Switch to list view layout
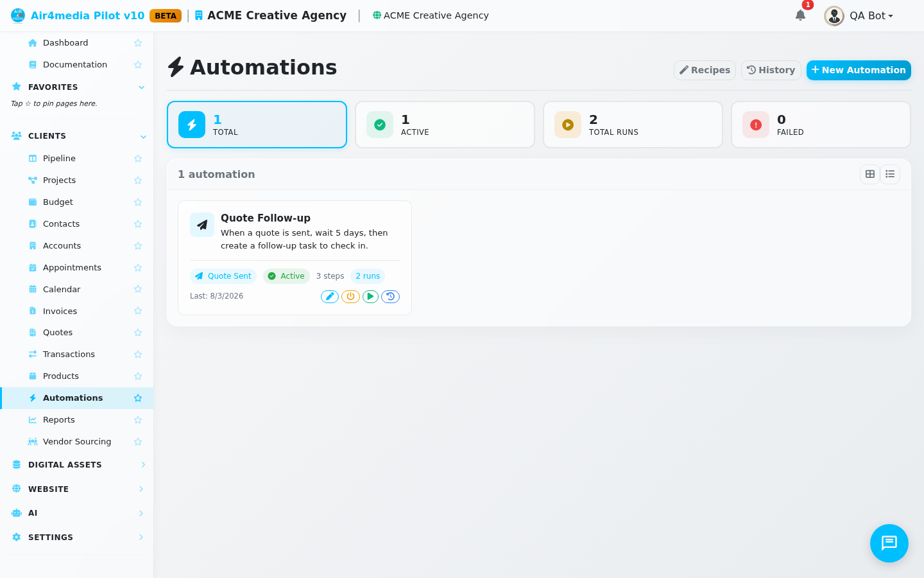 pos(890,174)
